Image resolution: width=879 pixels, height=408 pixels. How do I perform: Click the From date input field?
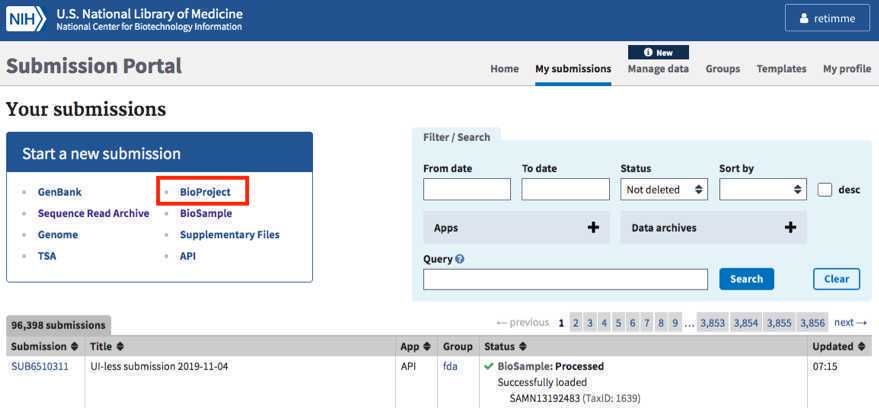pyautogui.click(x=467, y=189)
